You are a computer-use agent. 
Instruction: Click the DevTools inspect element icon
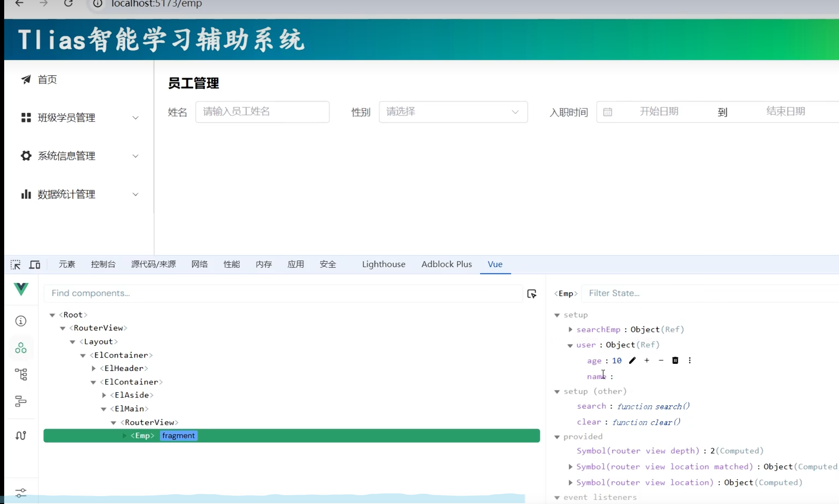(15, 265)
